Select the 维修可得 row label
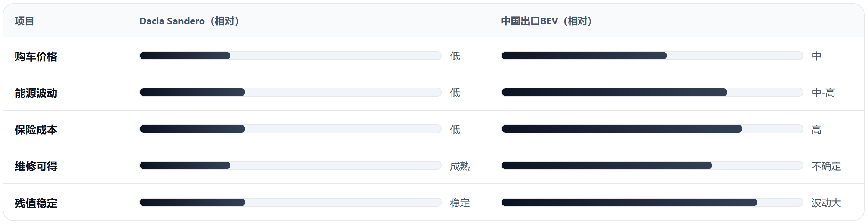The height and width of the screenshot is (224, 868). point(36,166)
